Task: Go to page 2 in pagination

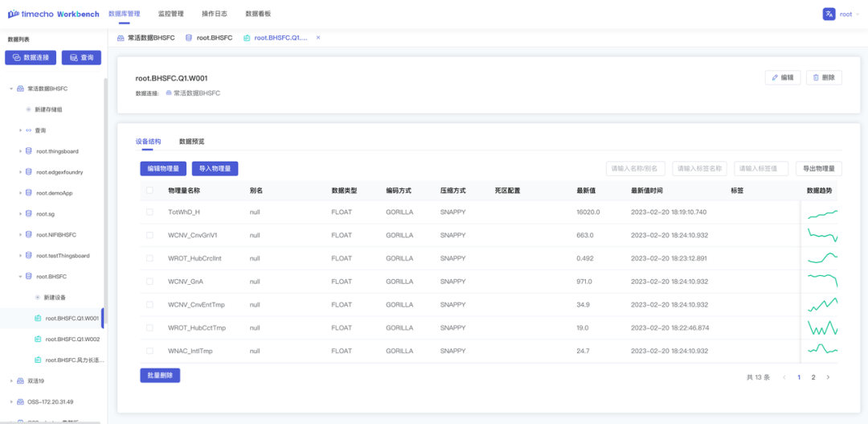Action: [813, 377]
